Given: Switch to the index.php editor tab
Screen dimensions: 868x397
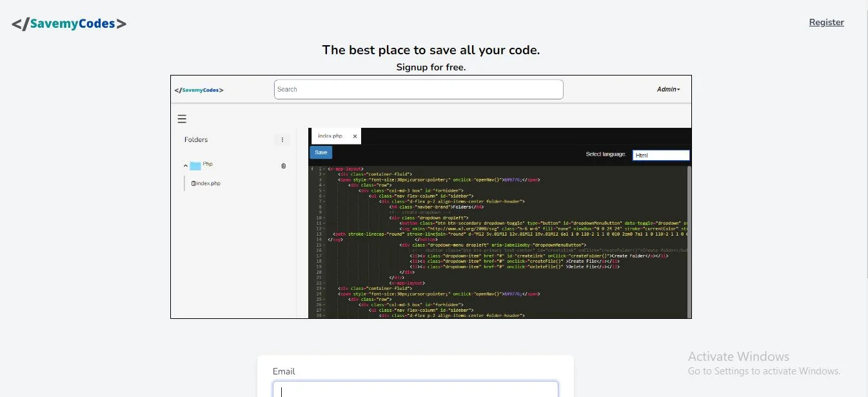Looking at the screenshot, I should click(330, 136).
